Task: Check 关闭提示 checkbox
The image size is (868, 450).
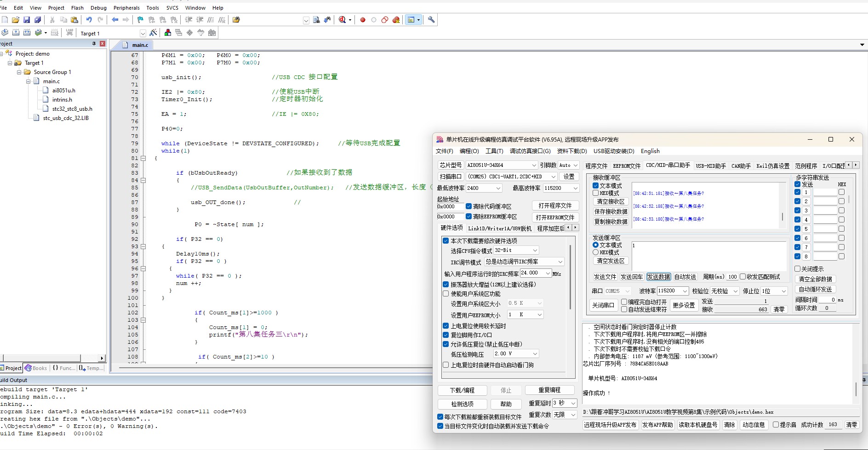Action: click(798, 269)
